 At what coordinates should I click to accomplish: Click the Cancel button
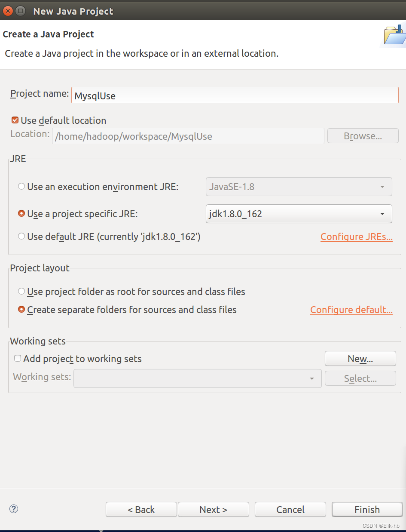coord(290,509)
